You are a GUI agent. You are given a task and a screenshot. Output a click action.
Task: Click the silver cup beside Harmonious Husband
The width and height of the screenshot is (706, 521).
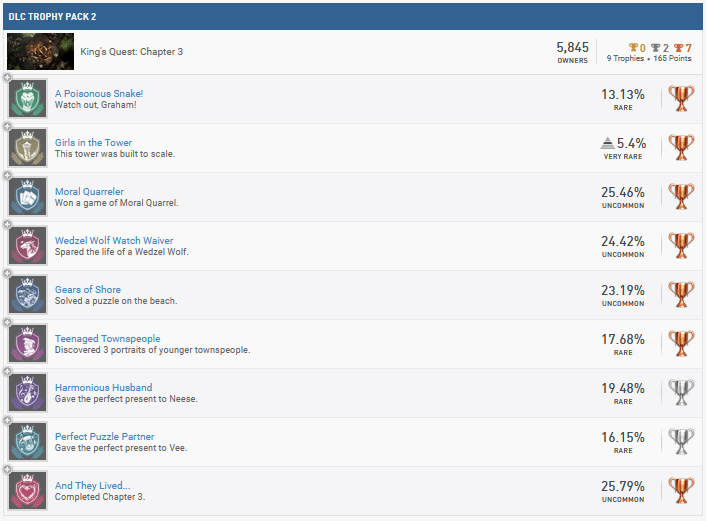tap(681, 393)
